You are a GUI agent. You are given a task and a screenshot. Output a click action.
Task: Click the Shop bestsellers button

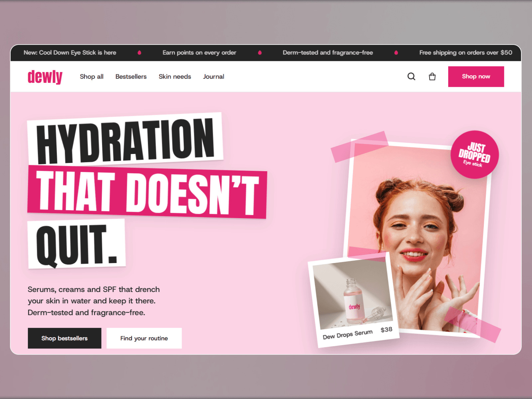tap(65, 338)
